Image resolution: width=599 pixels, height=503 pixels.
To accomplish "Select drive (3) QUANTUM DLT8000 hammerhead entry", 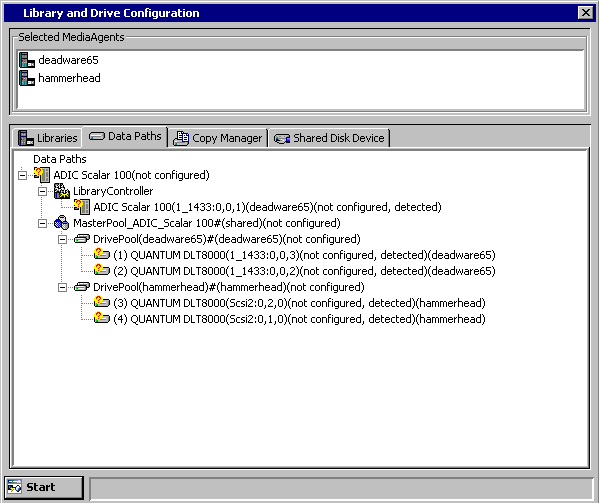I will point(300,303).
